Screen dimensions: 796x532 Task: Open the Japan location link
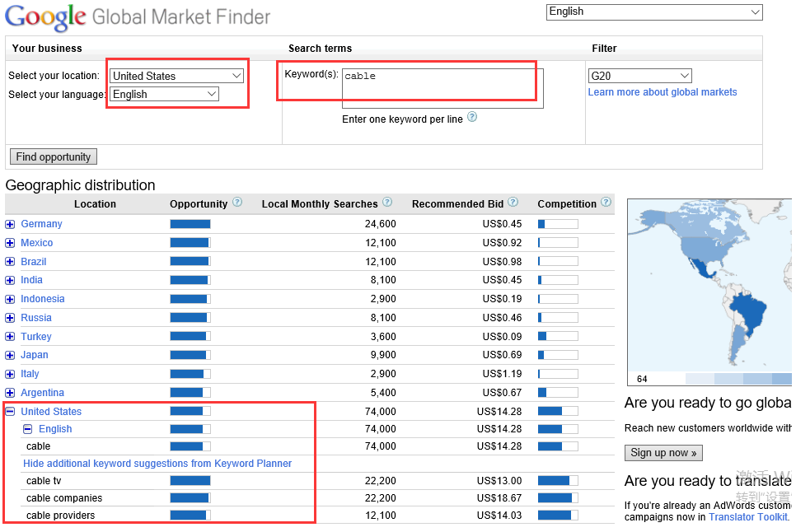35,355
